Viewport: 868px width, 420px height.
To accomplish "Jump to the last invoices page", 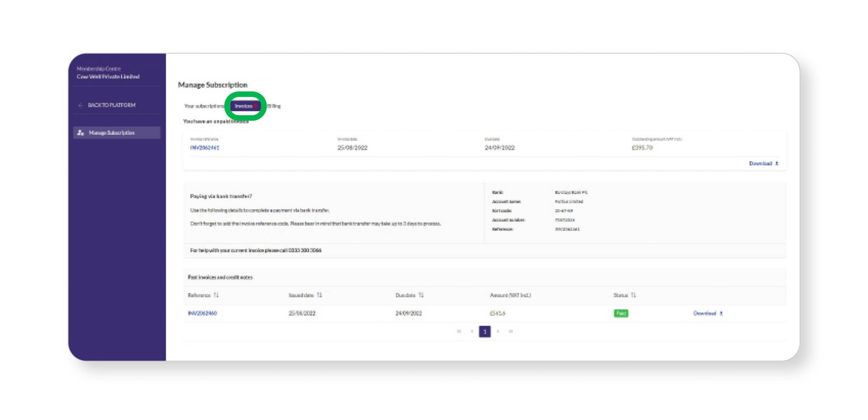I will (x=511, y=331).
